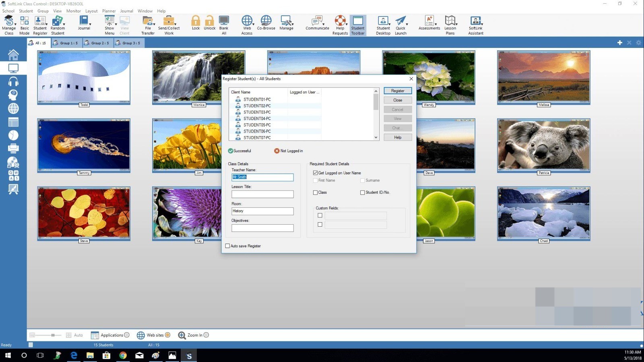The image size is (644, 362).
Task: Click the Register button in dialog
Action: (x=398, y=91)
